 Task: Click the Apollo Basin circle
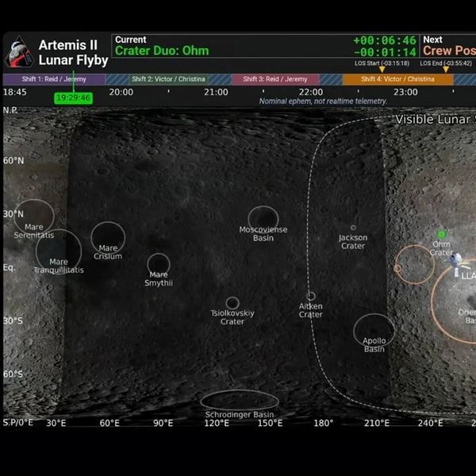pyautogui.click(x=374, y=331)
